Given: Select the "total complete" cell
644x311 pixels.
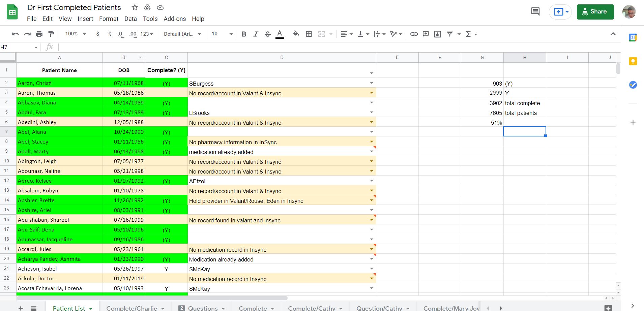Looking at the screenshot, I should 525,103.
